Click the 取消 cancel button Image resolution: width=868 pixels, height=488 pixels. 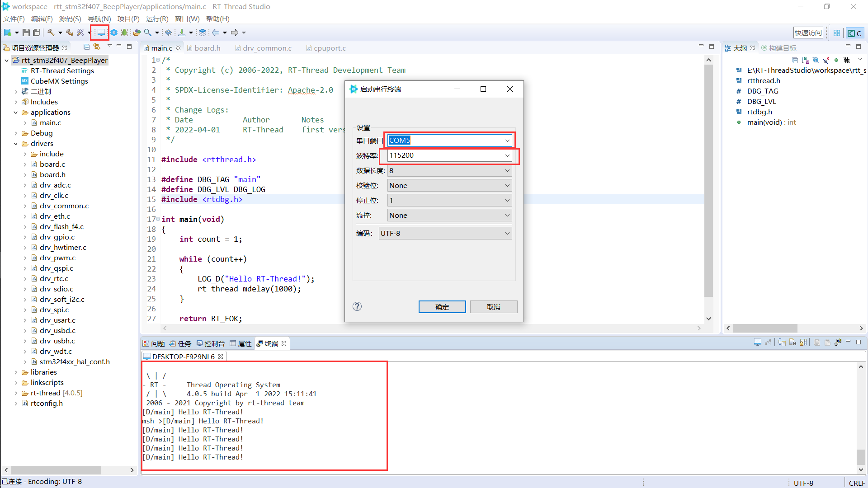point(493,306)
